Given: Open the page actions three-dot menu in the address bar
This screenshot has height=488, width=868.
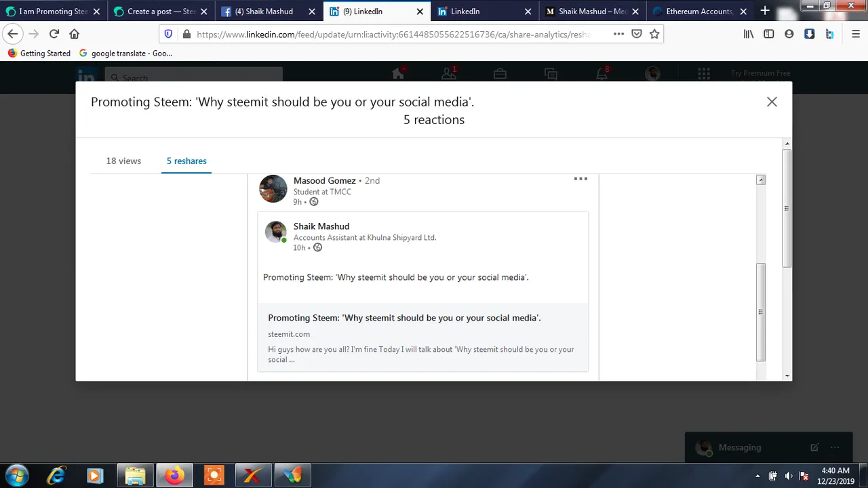Looking at the screenshot, I should [618, 34].
